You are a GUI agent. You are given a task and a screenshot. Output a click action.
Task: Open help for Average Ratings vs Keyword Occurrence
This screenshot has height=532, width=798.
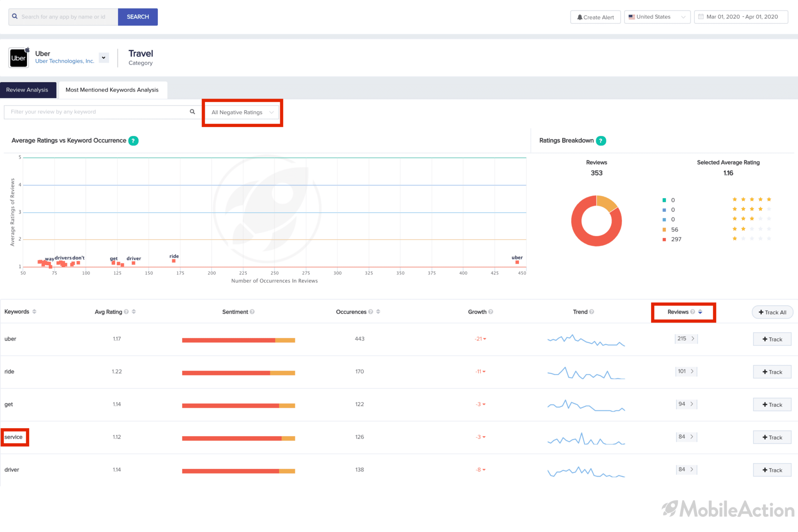(133, 141)
